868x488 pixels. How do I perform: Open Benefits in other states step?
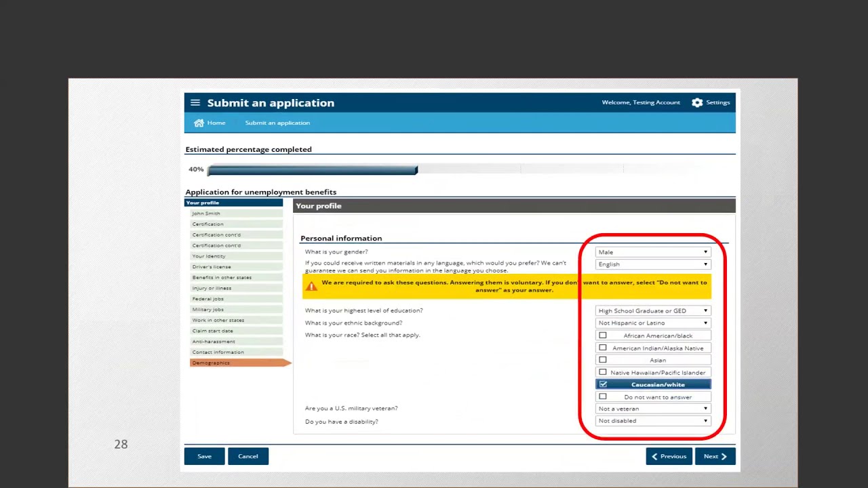236,278
